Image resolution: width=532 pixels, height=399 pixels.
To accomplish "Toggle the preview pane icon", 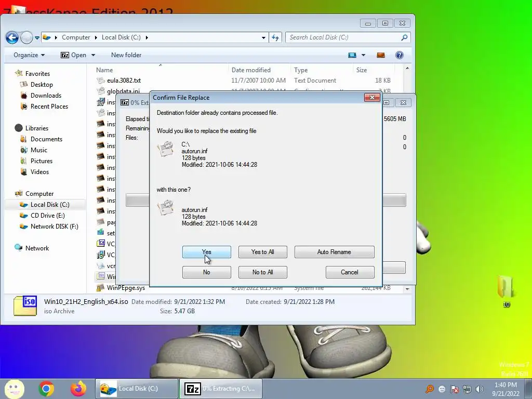I will point(381,55).
